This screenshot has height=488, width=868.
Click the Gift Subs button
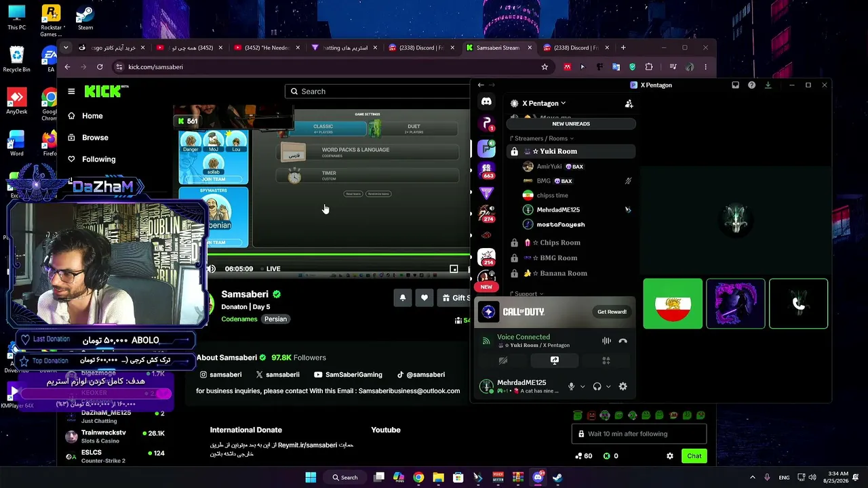click(x=455, y=298)
